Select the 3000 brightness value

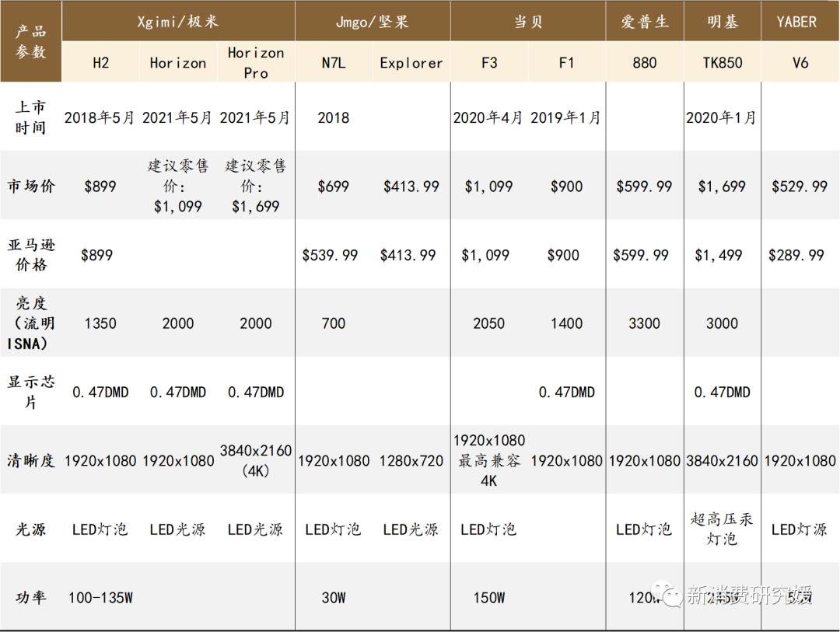[722, 323]
